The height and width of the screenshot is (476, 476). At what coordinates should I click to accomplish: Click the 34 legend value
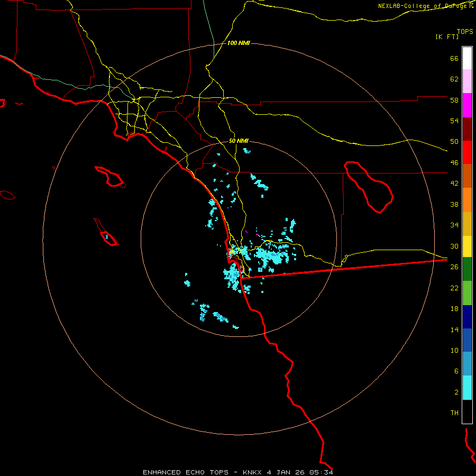pyautogui.click(x=454, y=225)
